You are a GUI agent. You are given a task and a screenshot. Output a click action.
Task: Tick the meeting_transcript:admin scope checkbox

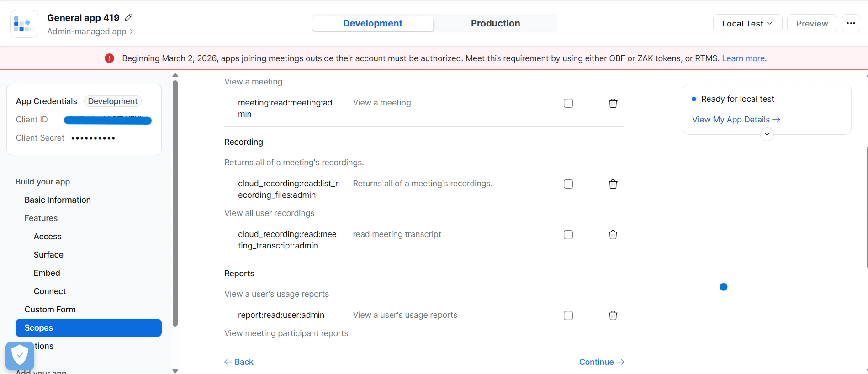[568, 235]
